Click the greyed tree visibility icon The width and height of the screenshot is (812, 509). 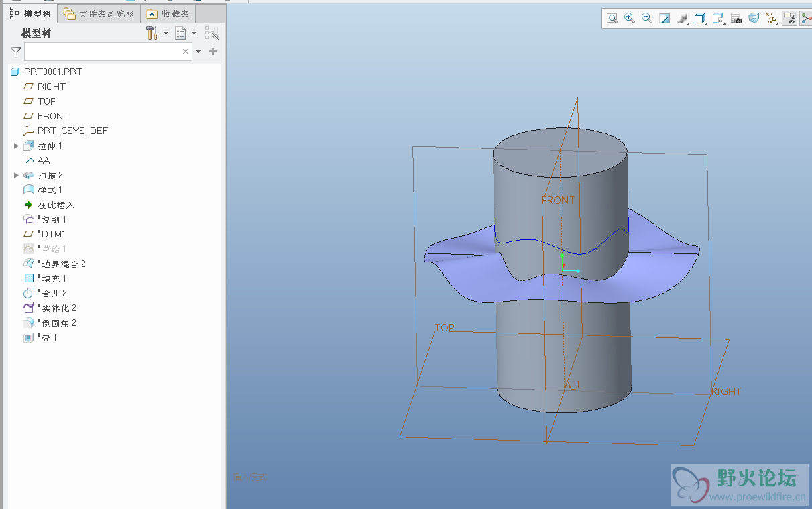coord(212,33)
